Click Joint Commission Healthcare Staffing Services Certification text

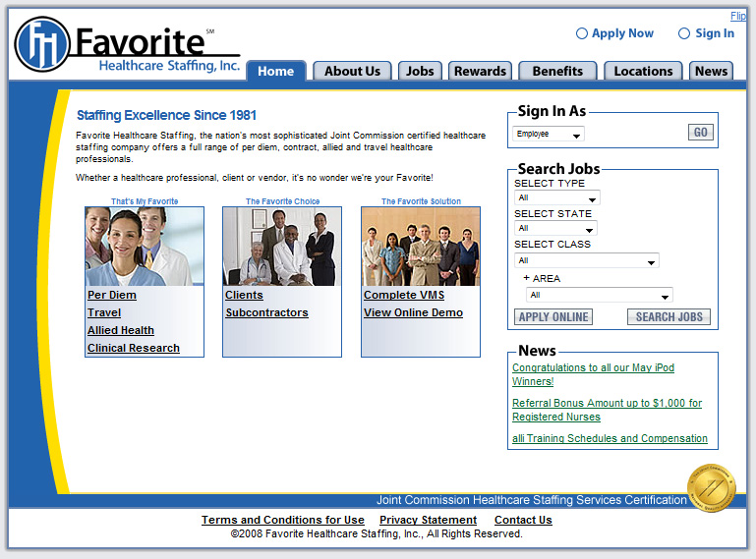tap(531, 500)
